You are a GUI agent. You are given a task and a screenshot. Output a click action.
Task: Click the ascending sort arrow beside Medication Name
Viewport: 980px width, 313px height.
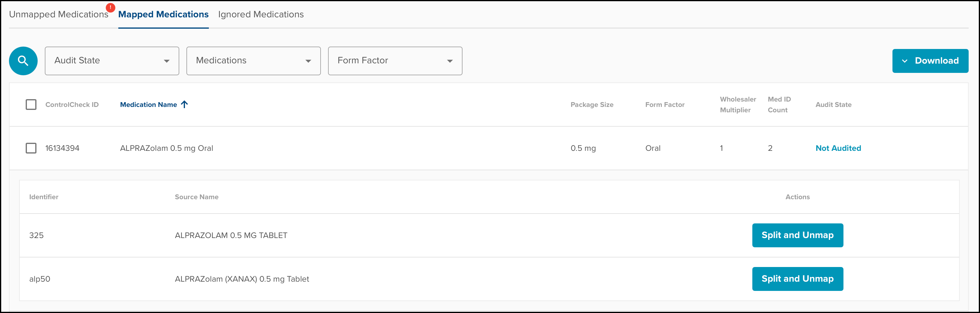click(x=185, y=104)
